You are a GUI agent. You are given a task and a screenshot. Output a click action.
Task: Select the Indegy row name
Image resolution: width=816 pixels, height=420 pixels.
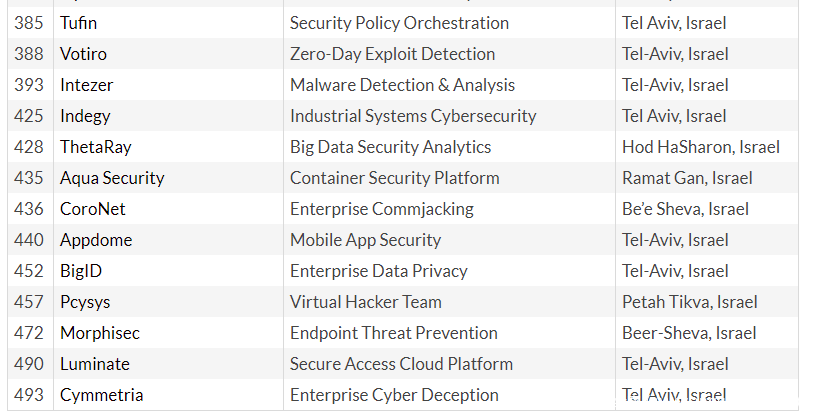(85, 116)
